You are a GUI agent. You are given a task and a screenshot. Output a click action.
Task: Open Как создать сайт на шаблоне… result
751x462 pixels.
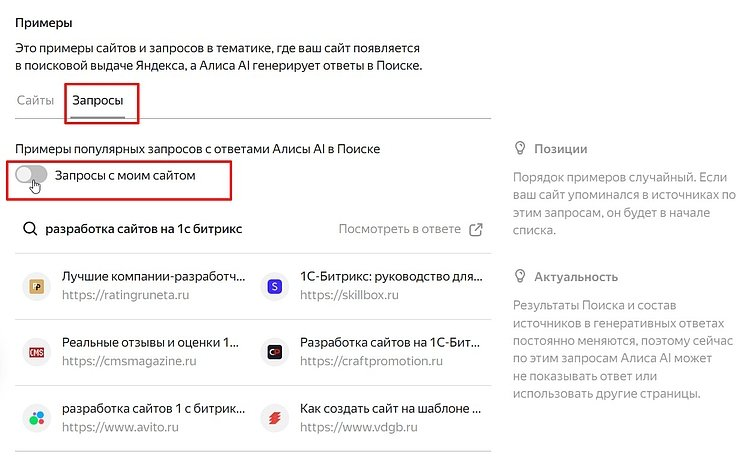click(390, 408)
